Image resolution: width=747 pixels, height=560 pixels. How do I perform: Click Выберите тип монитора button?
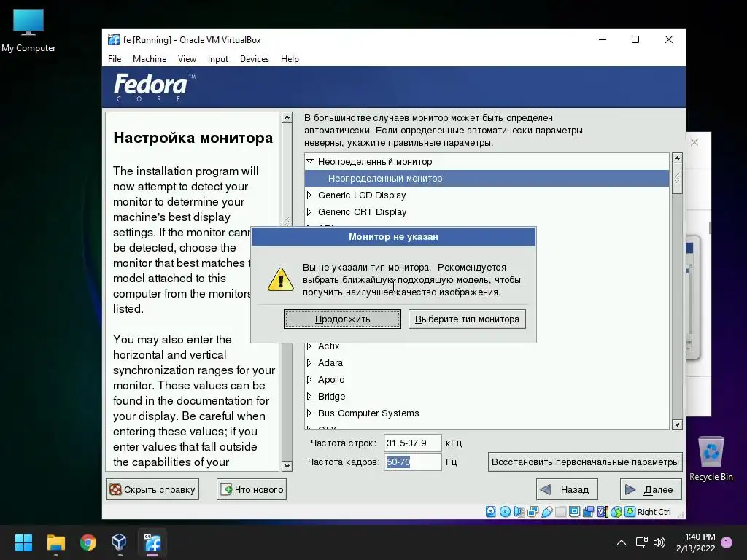point(467,319)
